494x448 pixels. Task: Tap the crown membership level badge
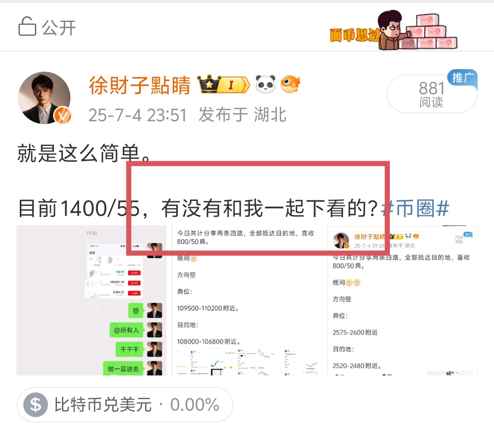[223, 84]
